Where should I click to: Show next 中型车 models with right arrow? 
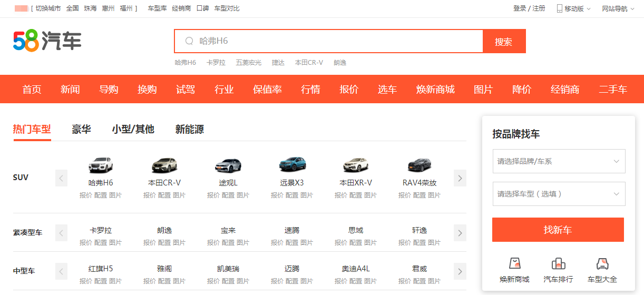[460, 271]
